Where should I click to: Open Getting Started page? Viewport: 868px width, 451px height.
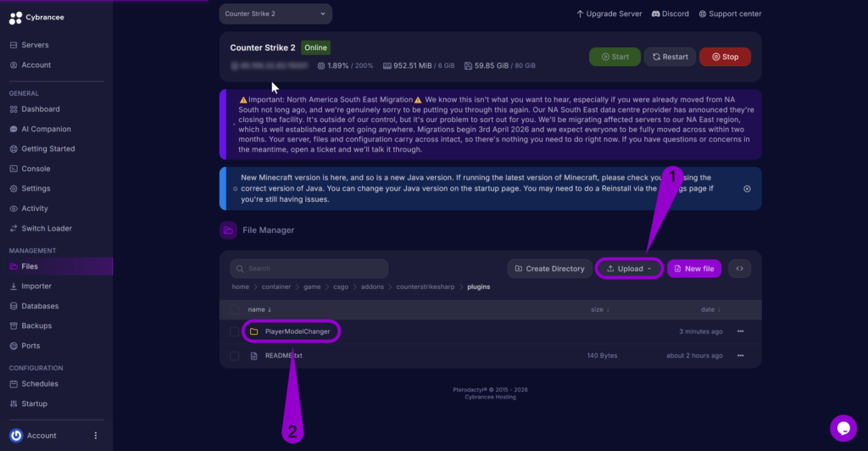tap(47, 149)
